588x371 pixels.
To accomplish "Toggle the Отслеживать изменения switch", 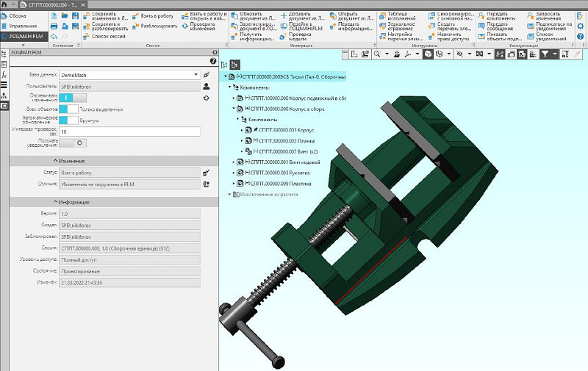I will coord(71,97).
